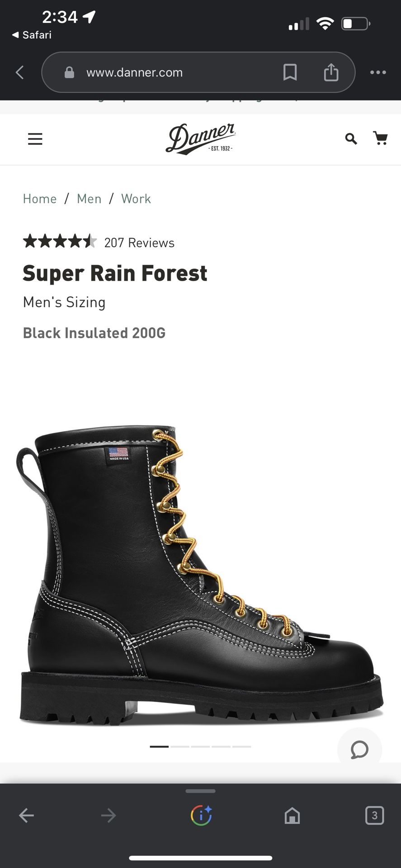Tap the Danner logo
The height and width of the screenshot is (868, 401).
click(200, 139)
